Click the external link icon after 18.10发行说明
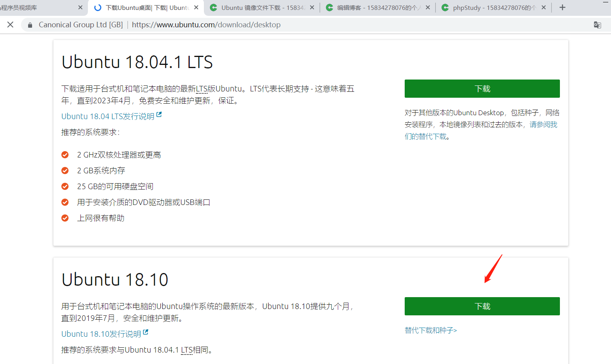Image resolution: width=611 pixels, height=364 pixels. [146, 332]
